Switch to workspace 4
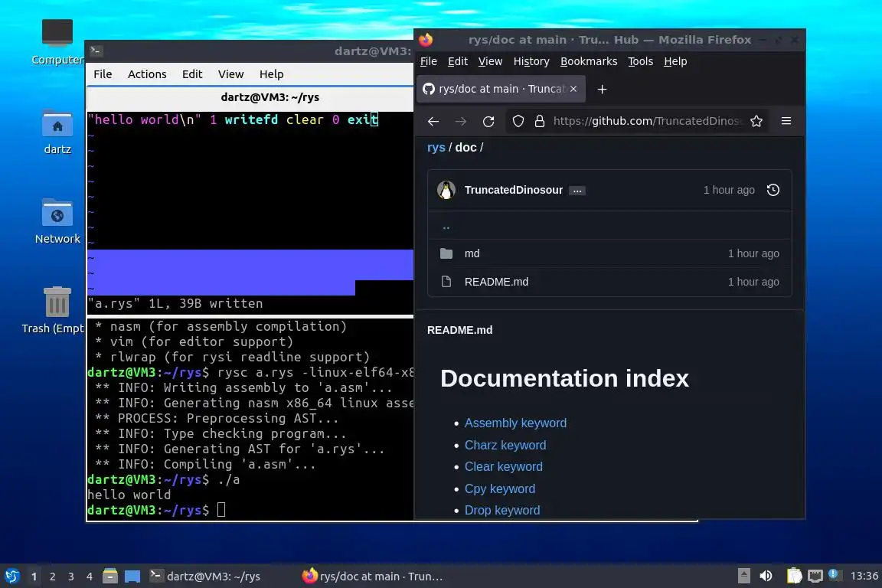Screen dimensions: 882x588 [x=90, y=577]
